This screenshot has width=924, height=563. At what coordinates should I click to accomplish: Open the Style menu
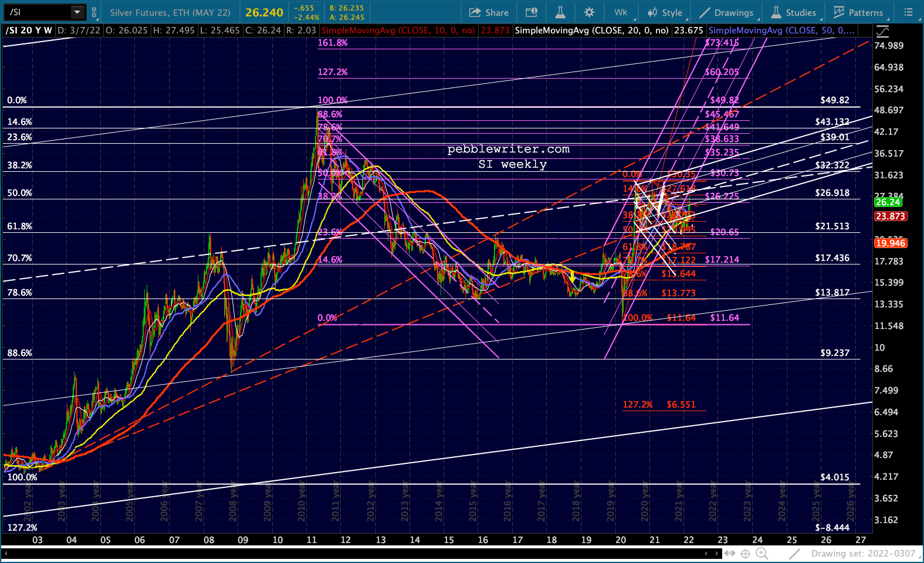(665, 12)
